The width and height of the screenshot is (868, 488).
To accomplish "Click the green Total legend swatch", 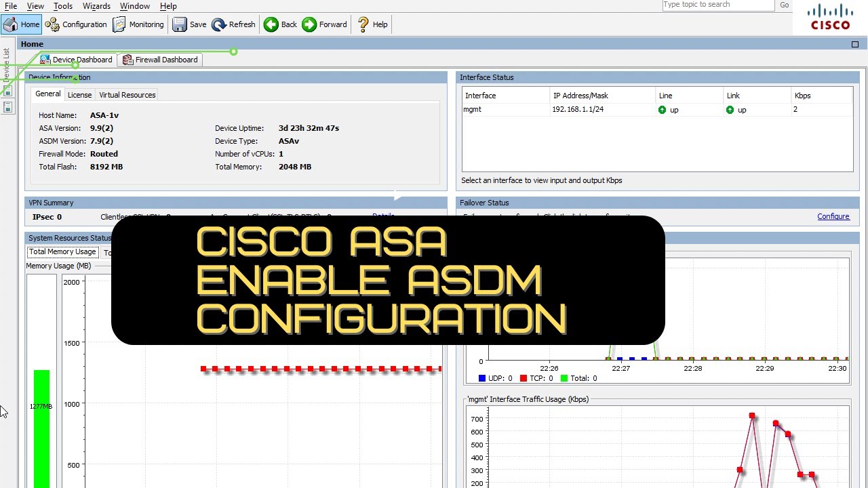I will point(564,378).
